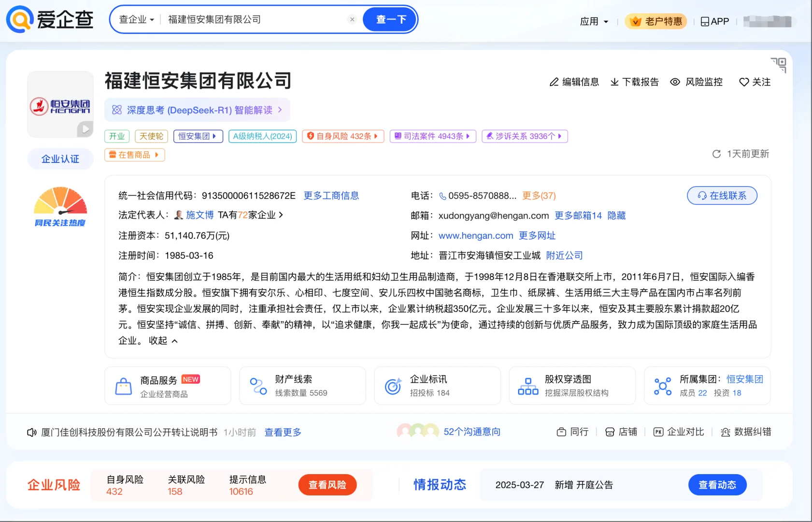Click 附近公司 link
The image size is (812, 522).
click(565, 256)
